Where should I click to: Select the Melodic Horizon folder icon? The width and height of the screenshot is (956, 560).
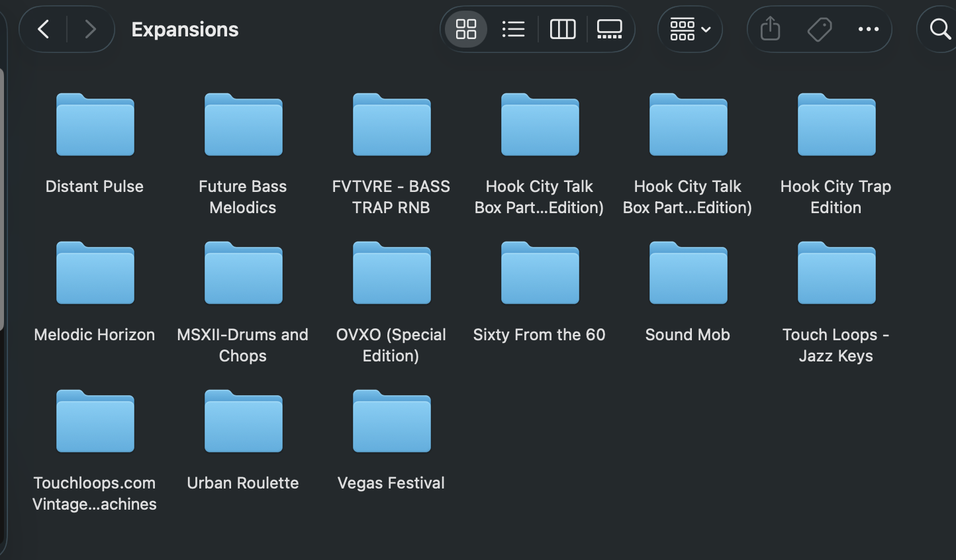coord(95,273)
